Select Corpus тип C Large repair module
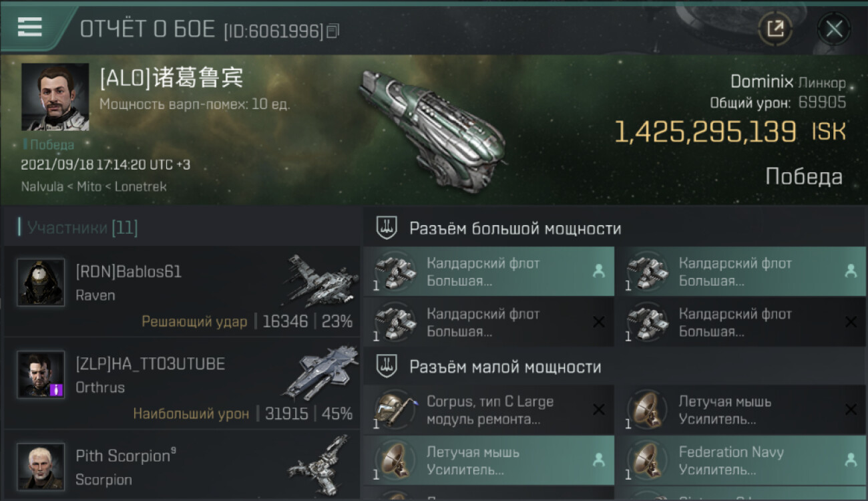868x501 pixels. point(489,410)
